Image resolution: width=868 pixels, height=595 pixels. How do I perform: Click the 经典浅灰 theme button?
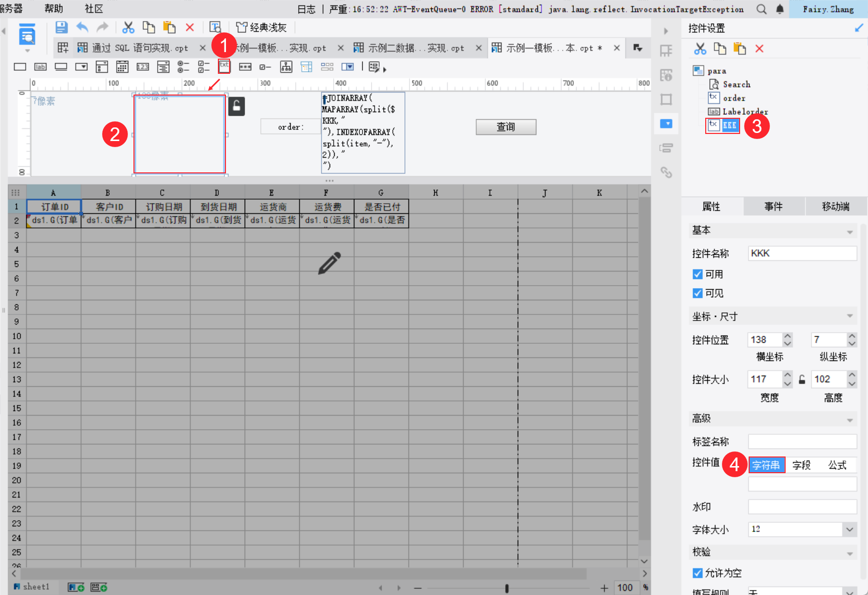(x=262, y=27)
